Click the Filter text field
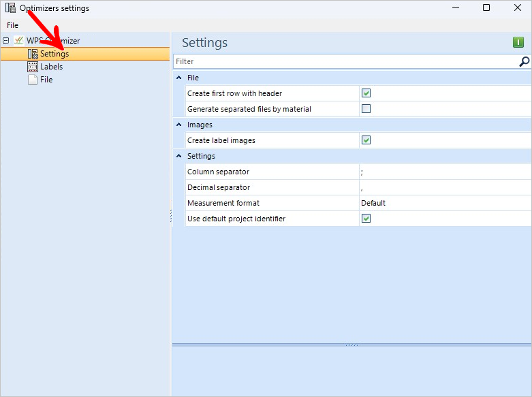532x397 pixels. point(346,61)
